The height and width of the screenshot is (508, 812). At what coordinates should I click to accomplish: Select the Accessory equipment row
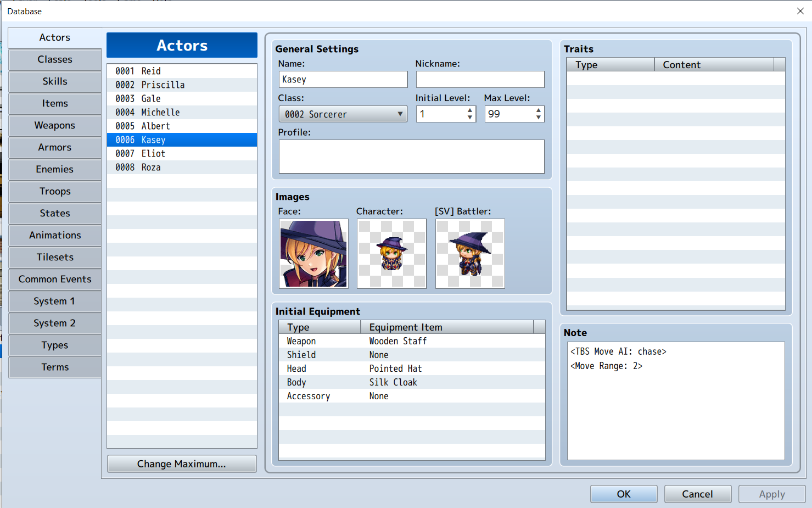(x=412, y=396)
